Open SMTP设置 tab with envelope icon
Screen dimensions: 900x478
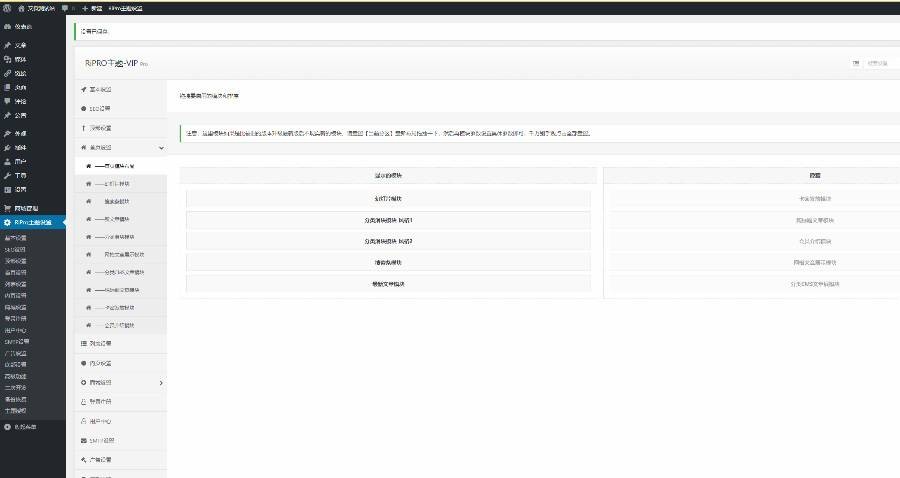[101, 440]
